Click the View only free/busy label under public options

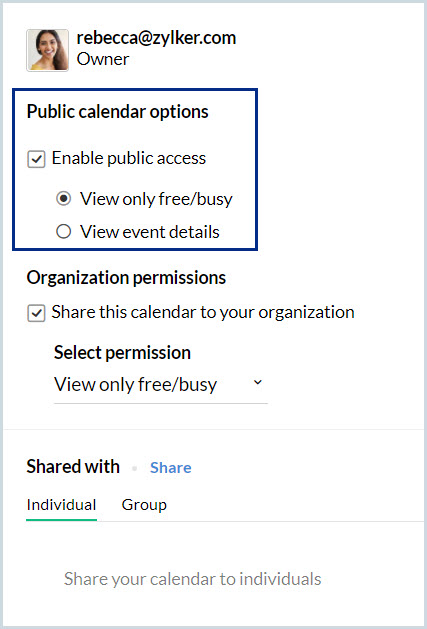tap(156, 199)
